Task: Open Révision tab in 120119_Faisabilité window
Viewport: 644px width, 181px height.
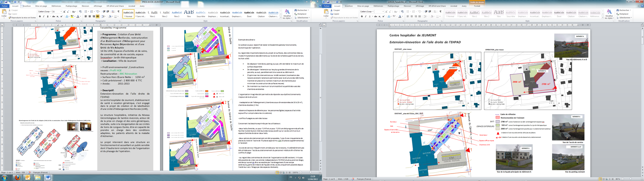Action: tap(407, 6)
